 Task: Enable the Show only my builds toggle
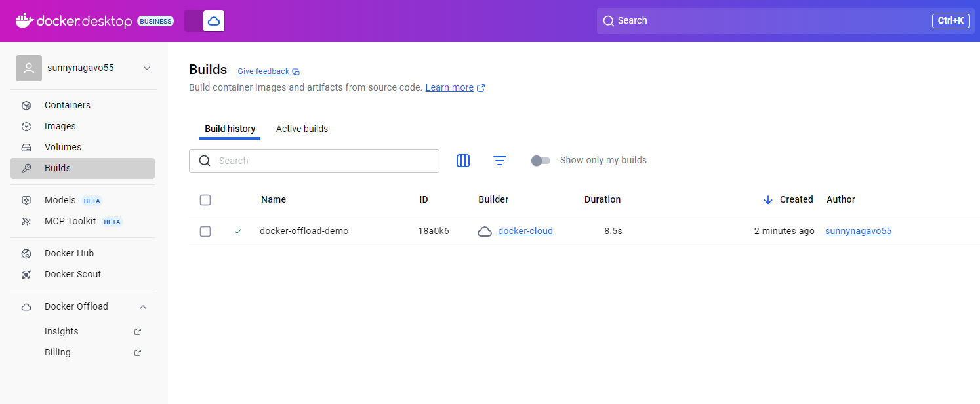point(541,160)
